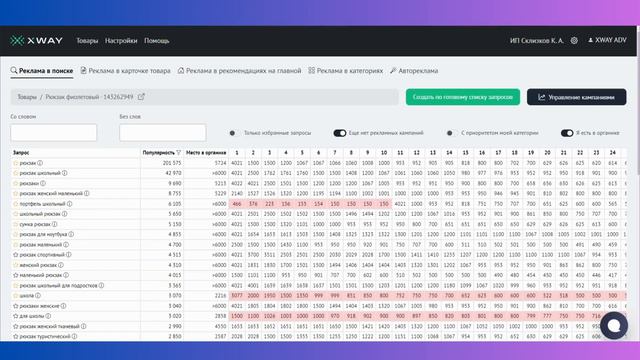The image size is (640, 360).
Task: Open the Настройки menu
Action: [x=121, y=41]
